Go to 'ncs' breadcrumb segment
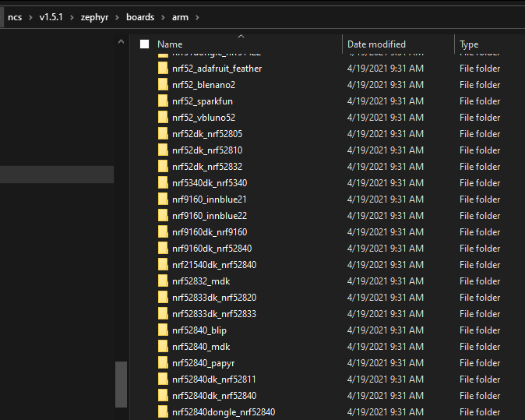The height and width of the screenshot is (420, 525). pyautogui.click(x=15, y=17)
